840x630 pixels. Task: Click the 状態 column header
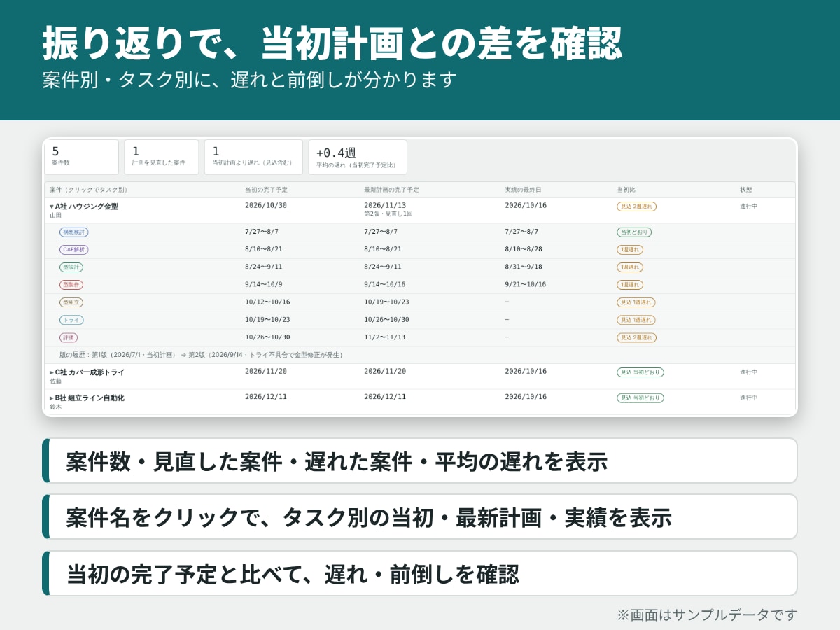click(x=746, y=190)
